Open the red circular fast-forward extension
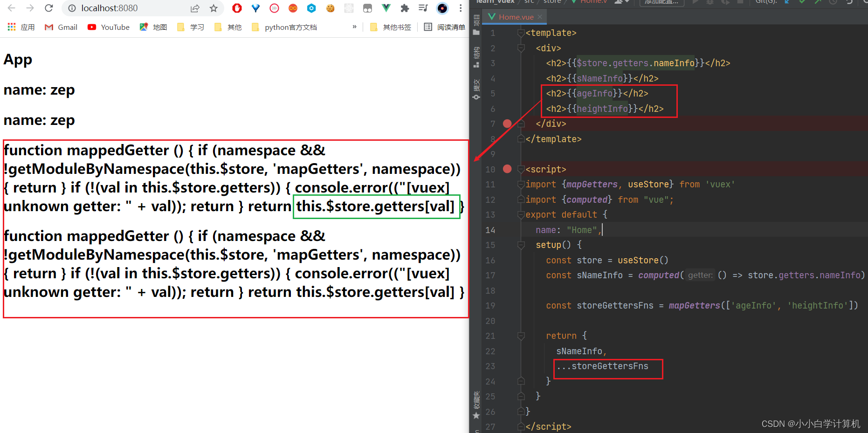The height and width of the screenshot is (433, 868). click(x=275, y=8)
